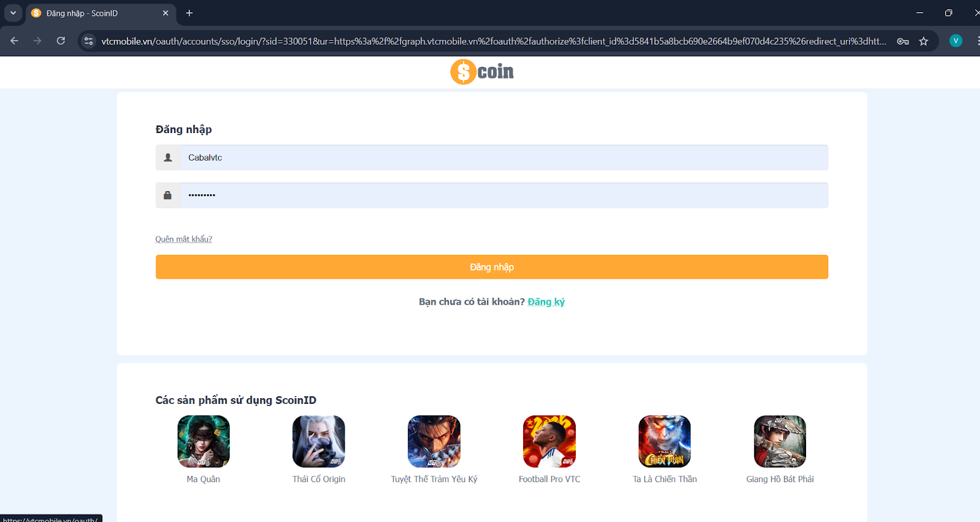Click the user icon beside username field
Screen dimensions: 980x522
168,157
